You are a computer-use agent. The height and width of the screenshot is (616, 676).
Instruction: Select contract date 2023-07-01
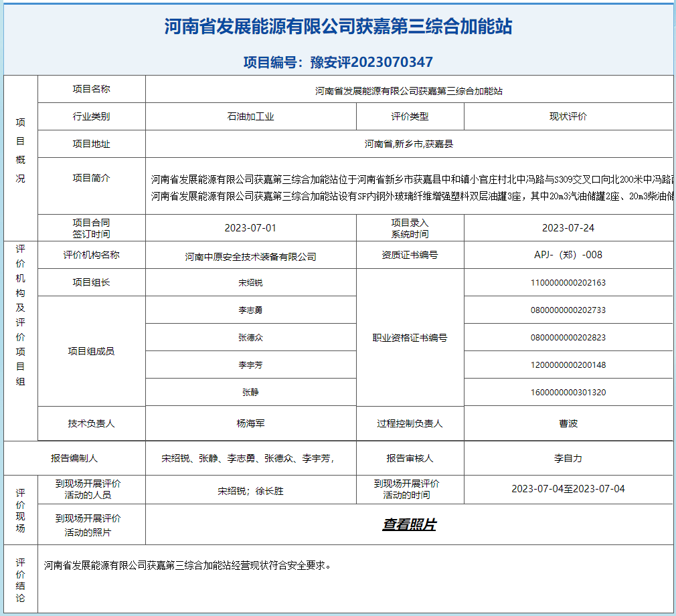click(250, 228)
